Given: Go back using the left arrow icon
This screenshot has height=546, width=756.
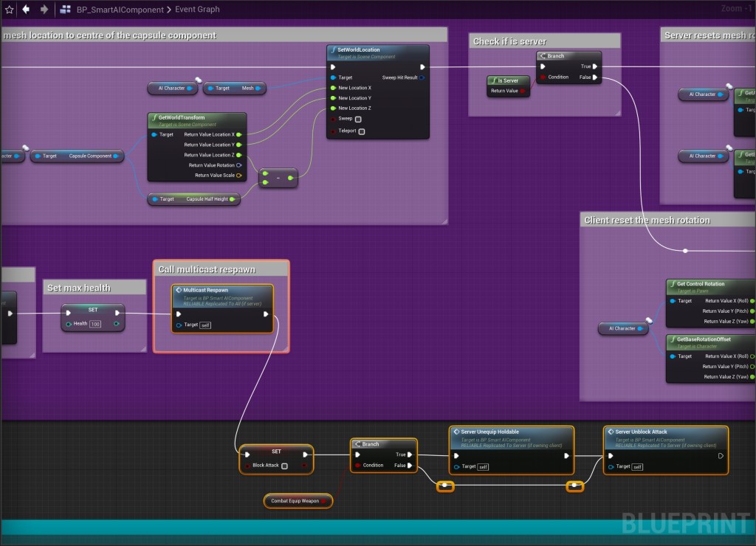Looking at the screenshot, I should 27,10.
